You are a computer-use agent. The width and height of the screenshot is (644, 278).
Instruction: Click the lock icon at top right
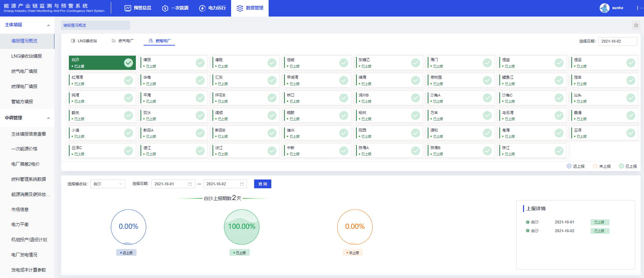636,25
